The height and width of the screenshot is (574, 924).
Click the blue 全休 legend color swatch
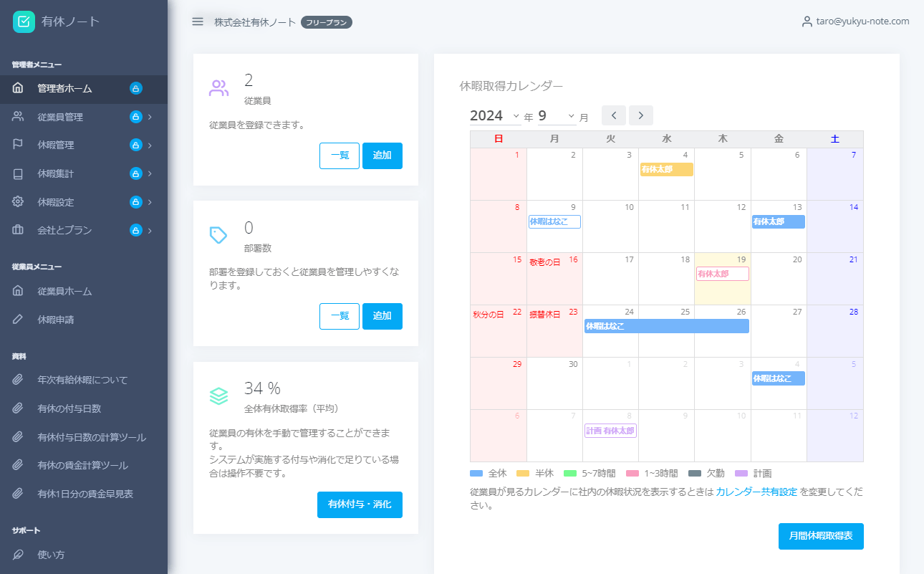(478, 473)
